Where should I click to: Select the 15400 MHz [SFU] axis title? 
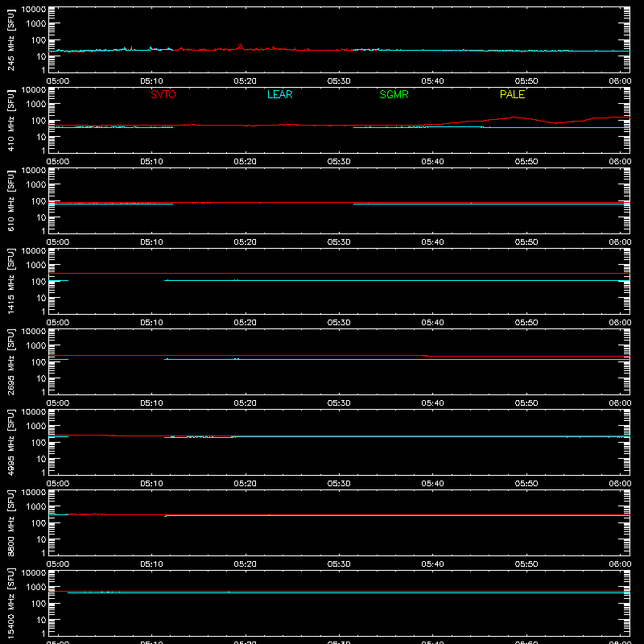coord(10,603)
